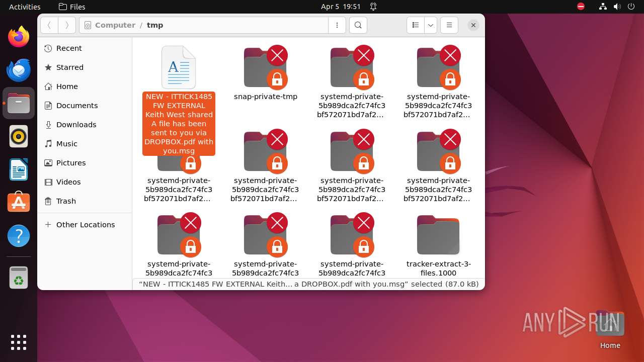Click the red do-not-disturb indicator in the top bar
644x362 pixels.
click(x=581, y=7)
